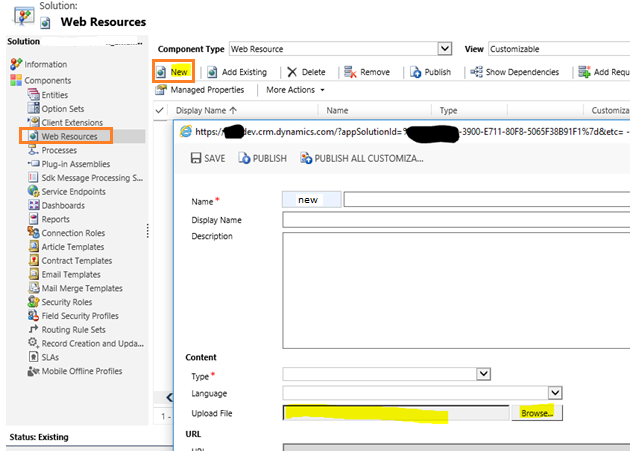Click into the Description text area
The width and height of the screenshot is (630, 451).
tap(456, 290)
